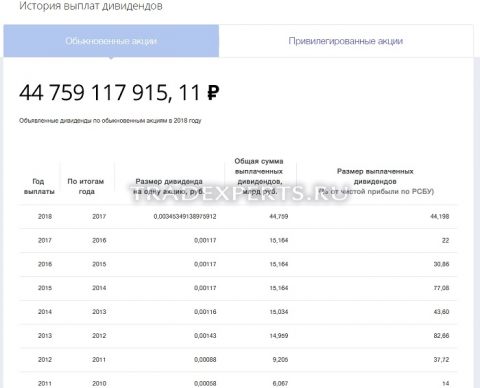480x388 pixels.
Task: Click the Размер выплаченных дивидендов percent header
Action: click(x=375, y=181)
